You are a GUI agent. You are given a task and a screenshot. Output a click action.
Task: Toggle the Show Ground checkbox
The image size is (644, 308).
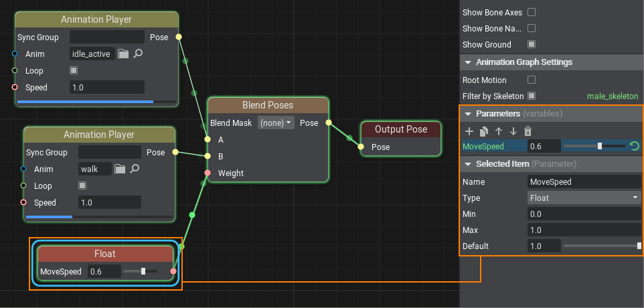(x=532, y=44)
